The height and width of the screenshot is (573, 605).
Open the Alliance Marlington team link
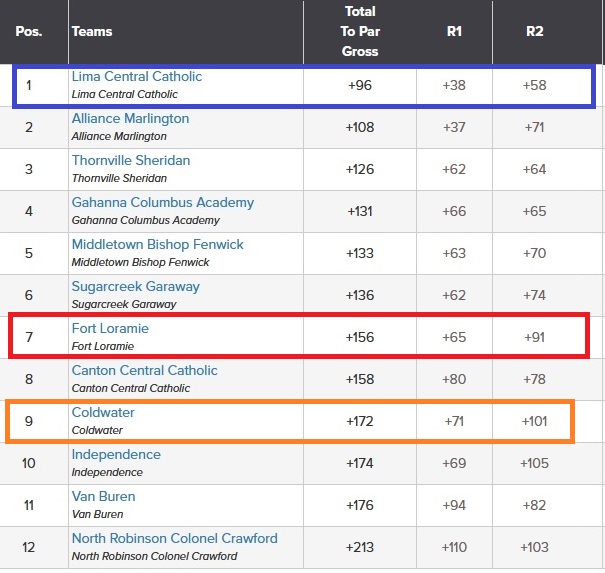(x=130, y=119)
